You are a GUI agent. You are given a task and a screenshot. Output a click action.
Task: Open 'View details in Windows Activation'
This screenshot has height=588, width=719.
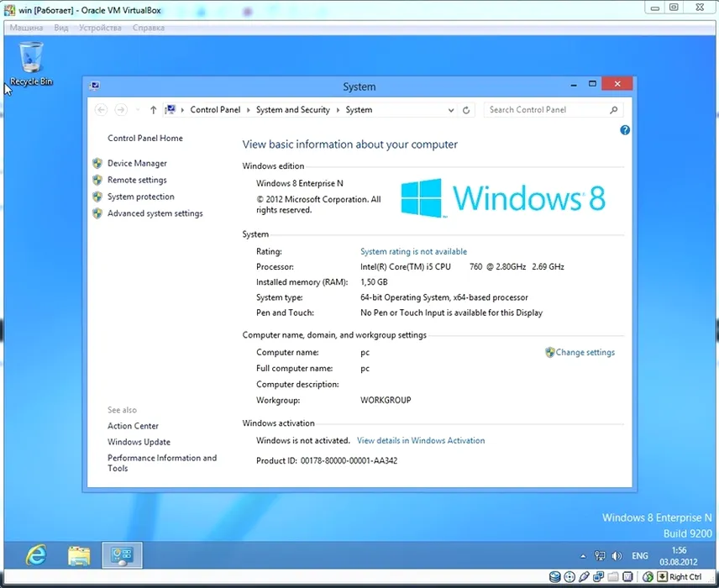click(x=421, y=440)
